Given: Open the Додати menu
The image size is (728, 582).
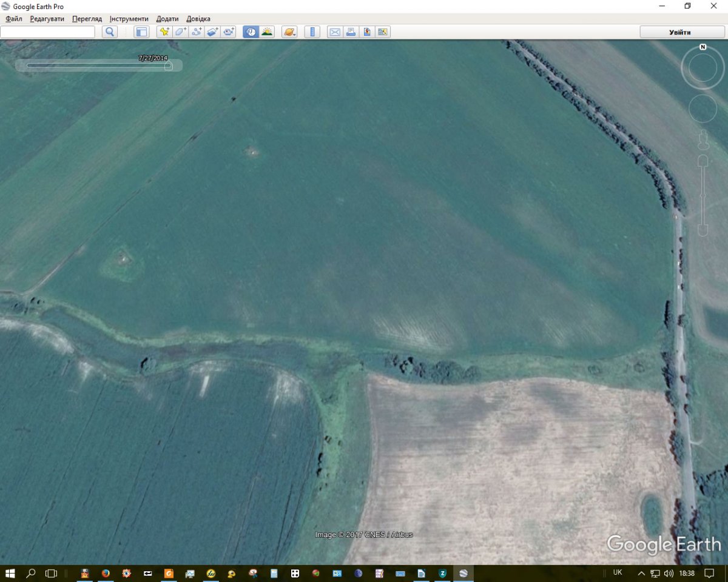Looking at the screenshot, I should [167, 19].
